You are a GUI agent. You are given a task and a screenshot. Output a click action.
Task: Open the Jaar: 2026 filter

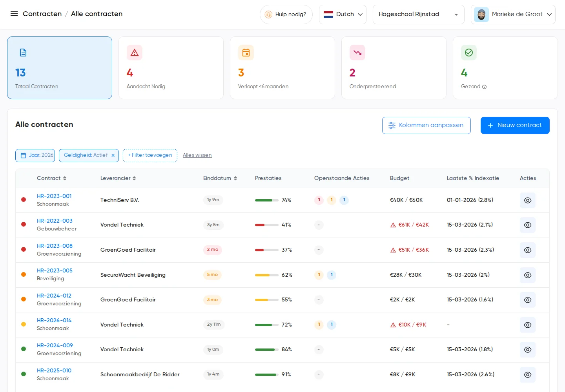pos(35,155)
